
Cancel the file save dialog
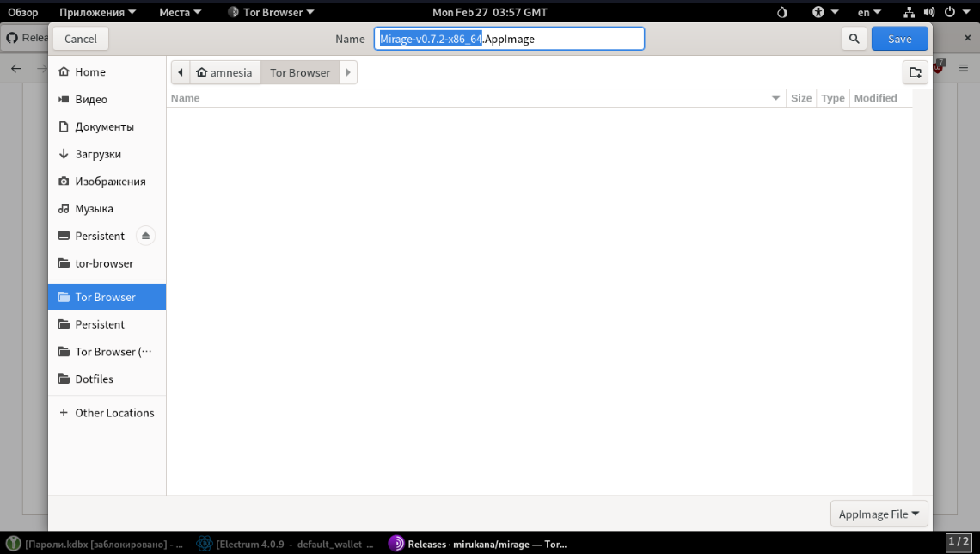tap(81, 39)
